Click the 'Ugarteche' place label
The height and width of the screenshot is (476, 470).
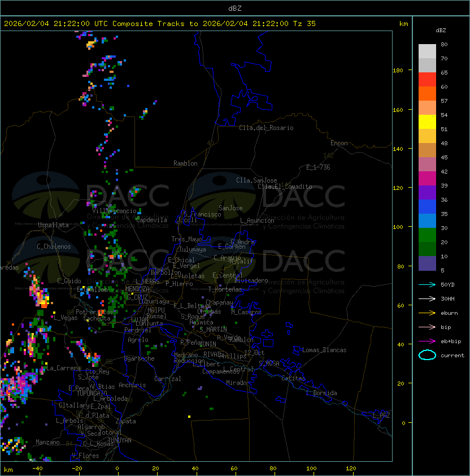(140, 358)
